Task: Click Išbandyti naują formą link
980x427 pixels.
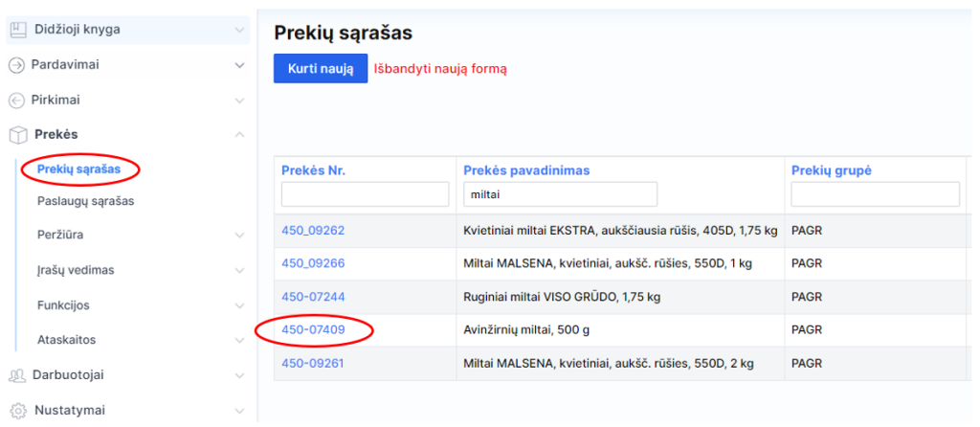Action: click(x=441, y=69)
